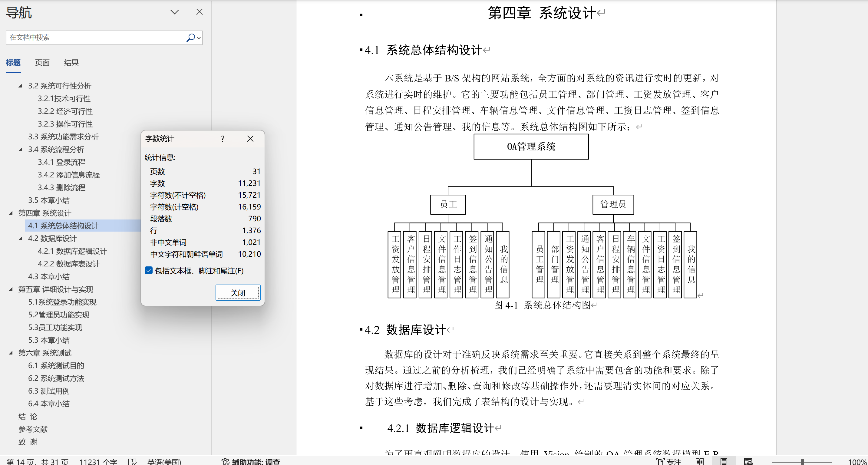This screenshot has height=465, width=868.
Task: Switch to Web Layout view icon
Action: (x=748, y=461)
